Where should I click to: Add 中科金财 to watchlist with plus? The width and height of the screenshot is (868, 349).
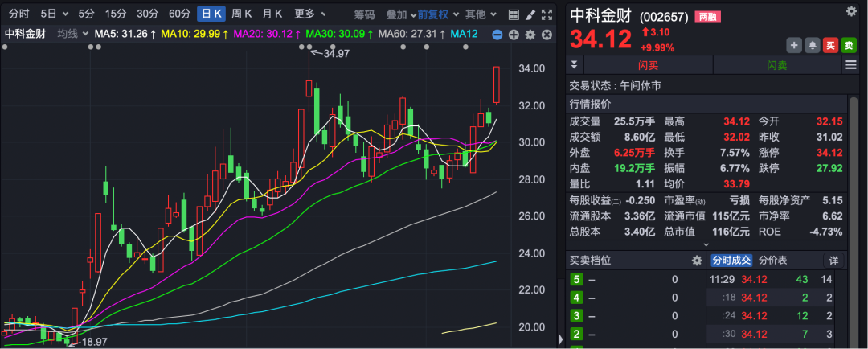(794, 45)
